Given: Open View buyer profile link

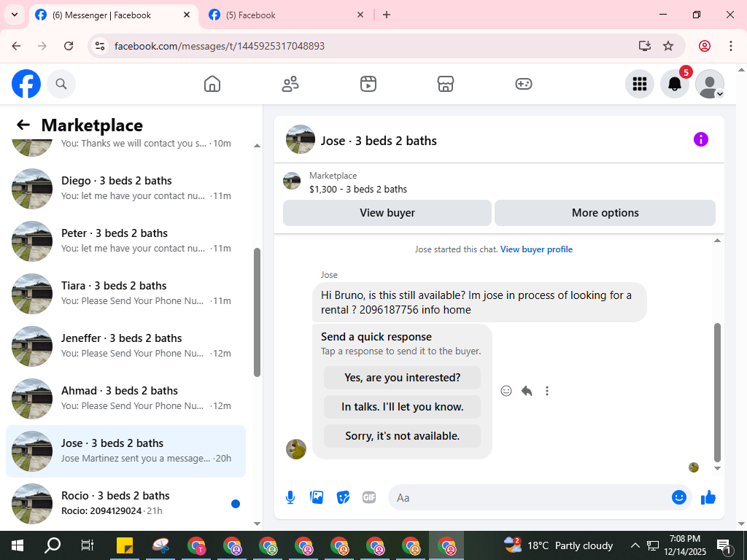Looking at the screenshot, I should (536, 249).
